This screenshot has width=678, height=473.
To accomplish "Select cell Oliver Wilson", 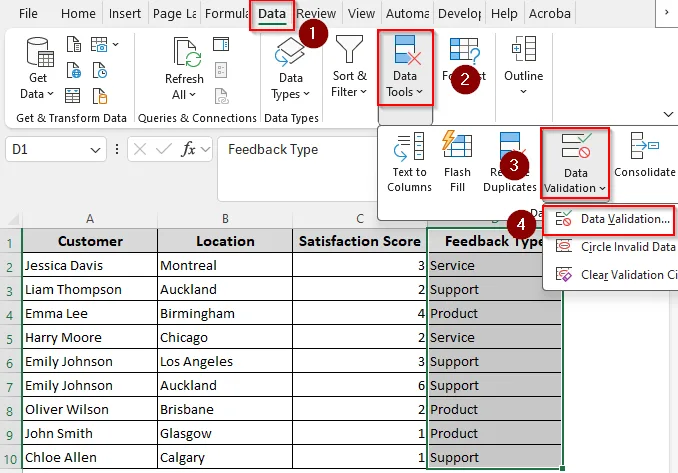I will click(x=90, y=409).
